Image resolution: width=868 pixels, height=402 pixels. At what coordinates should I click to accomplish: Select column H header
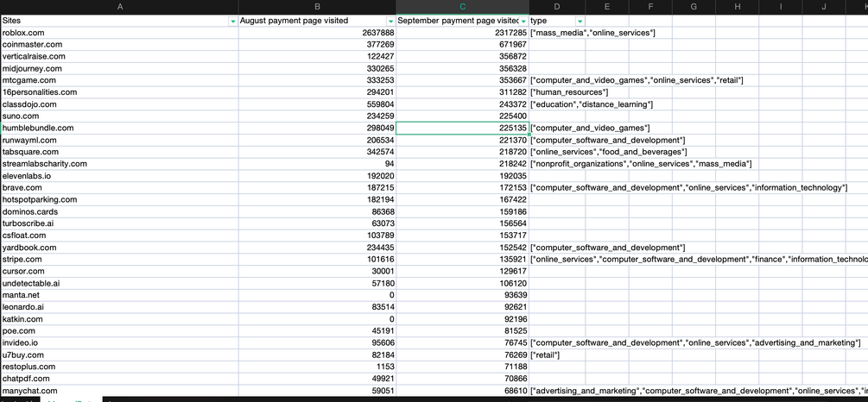click(737, 7)
